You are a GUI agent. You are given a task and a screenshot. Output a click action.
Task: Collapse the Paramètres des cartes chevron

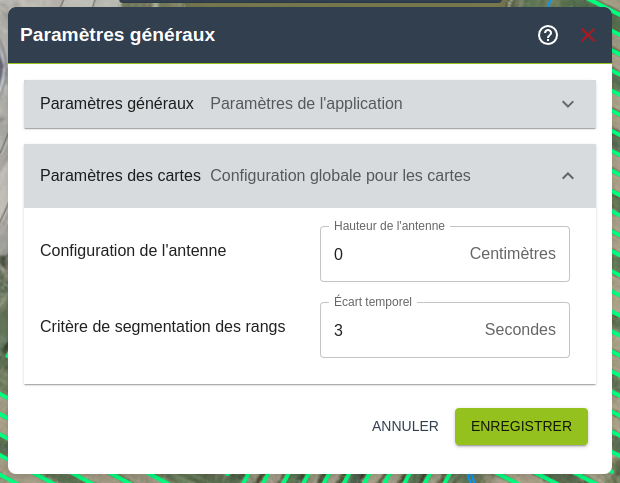(x=568, y=176)
